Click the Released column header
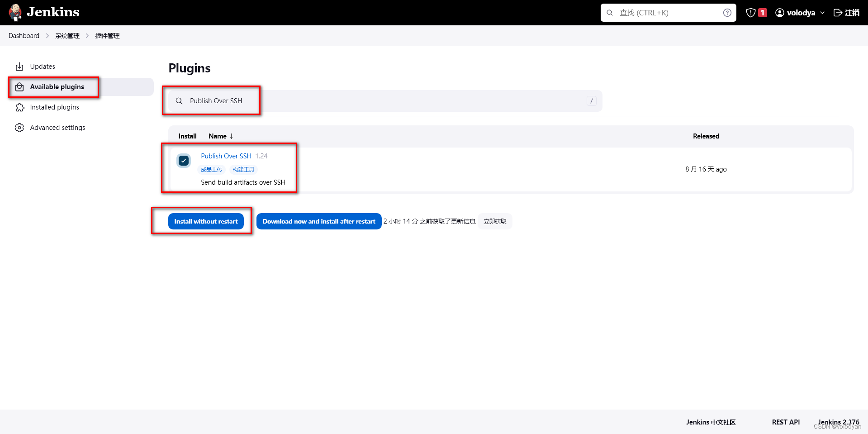The width and height of the screenshot is (868, 434). point(706,136)
